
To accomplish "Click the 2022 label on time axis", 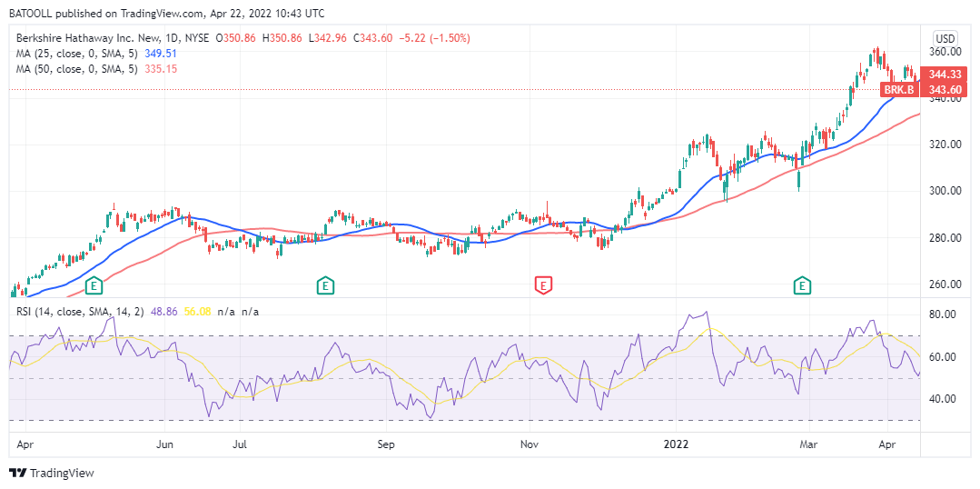I will (676, 444).
